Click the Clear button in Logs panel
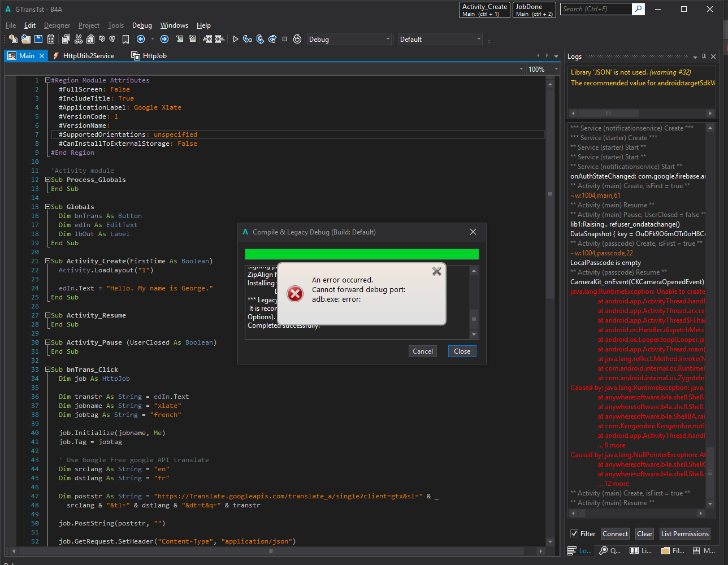The width and height of the screenshot is (728, 565). click(644, 533)
